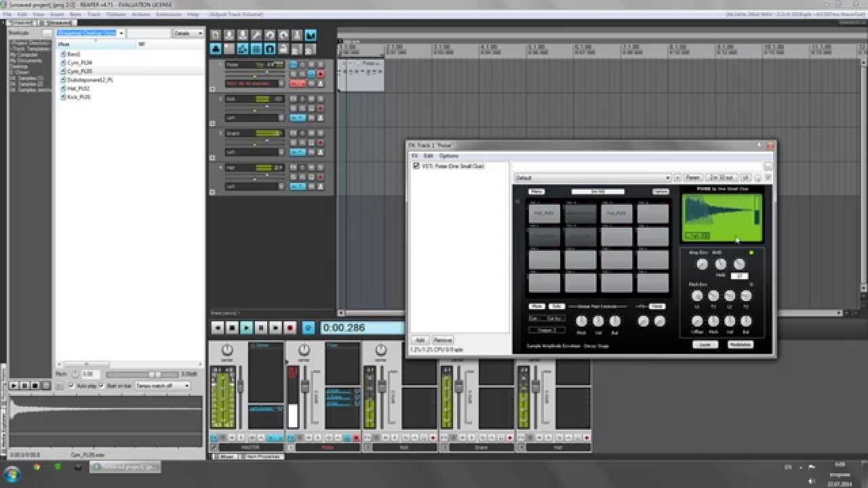Image resolution: width=868 pixels, height=488 pixels.
Task: Click the Undo toolbar icon
Action: [x=270, y=35]
